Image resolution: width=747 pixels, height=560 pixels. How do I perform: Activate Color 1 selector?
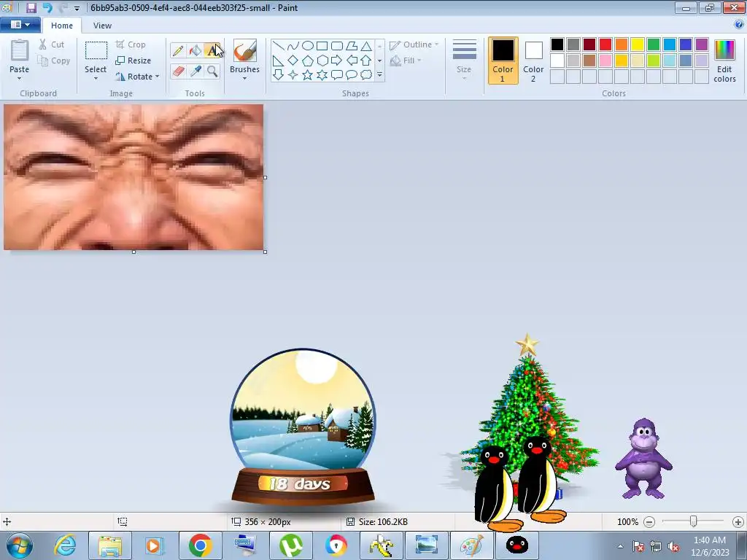pyautogui.click(x=503, y=61)
